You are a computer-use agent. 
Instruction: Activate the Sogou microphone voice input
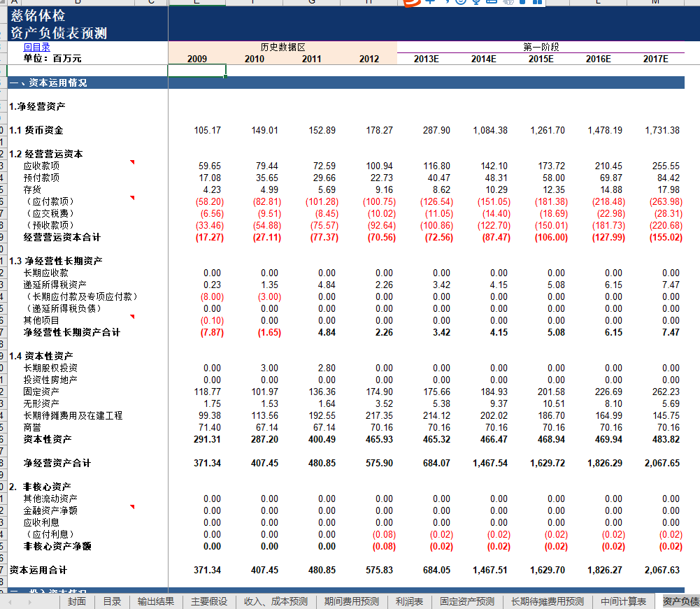click(x=476, y=2)
